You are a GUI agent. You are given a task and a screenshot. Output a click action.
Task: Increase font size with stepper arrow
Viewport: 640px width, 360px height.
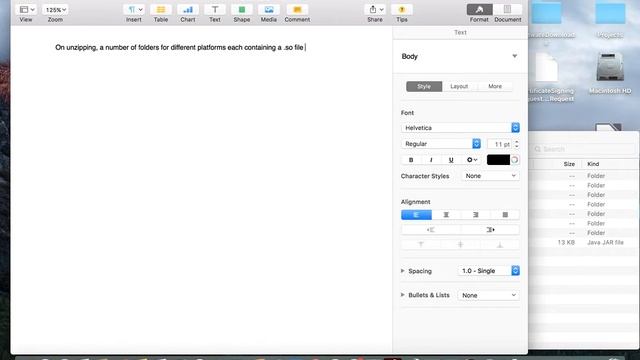click(517, 141)
